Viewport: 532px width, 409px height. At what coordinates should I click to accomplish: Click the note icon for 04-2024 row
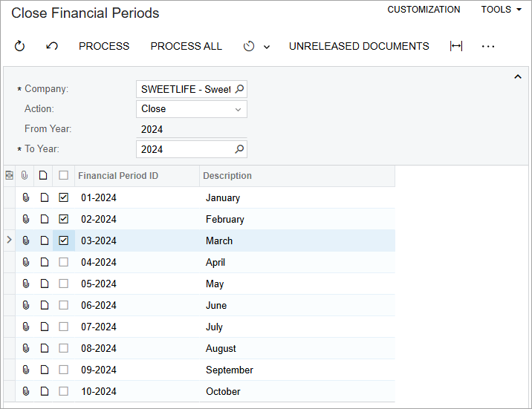coord(44,263)
